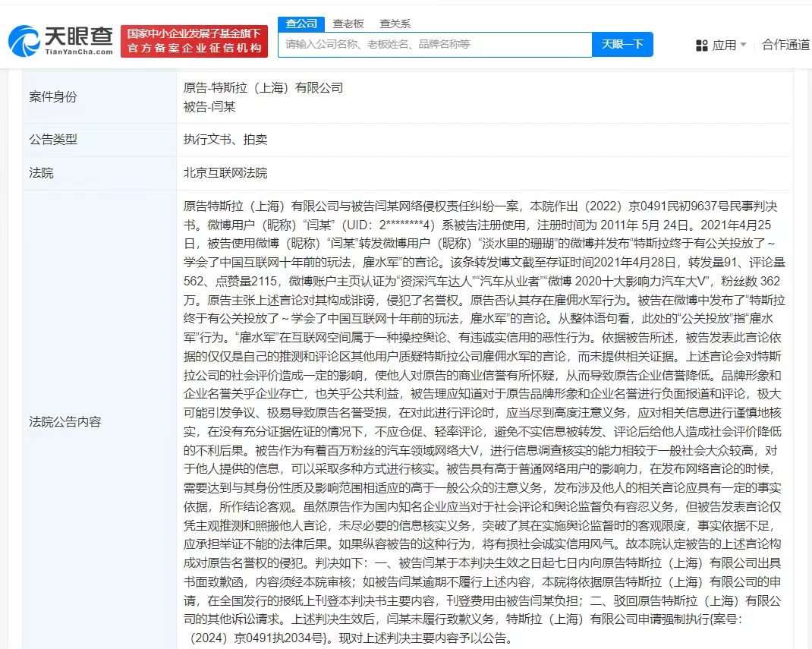Open the 应用 apps grid icon
This screenshot has width=812, height=649.
coord(701,44)
